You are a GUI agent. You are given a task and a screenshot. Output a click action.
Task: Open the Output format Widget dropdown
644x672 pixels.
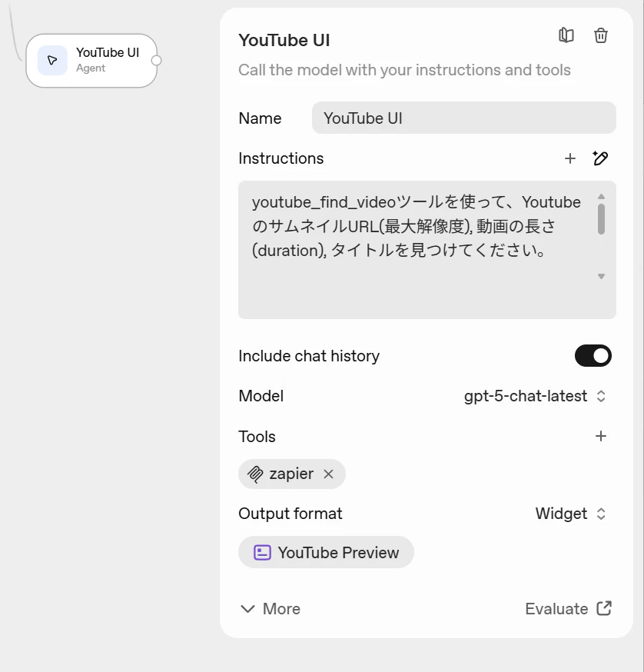tap(571, 514)
